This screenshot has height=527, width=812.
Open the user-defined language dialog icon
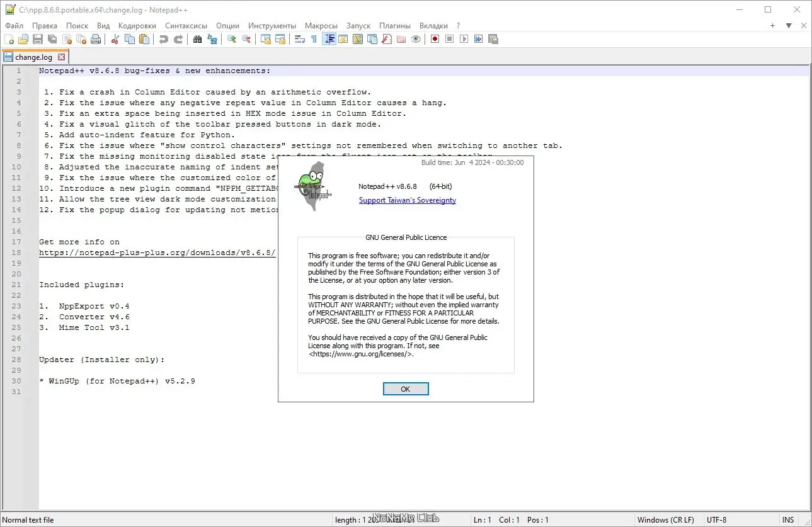343,39
